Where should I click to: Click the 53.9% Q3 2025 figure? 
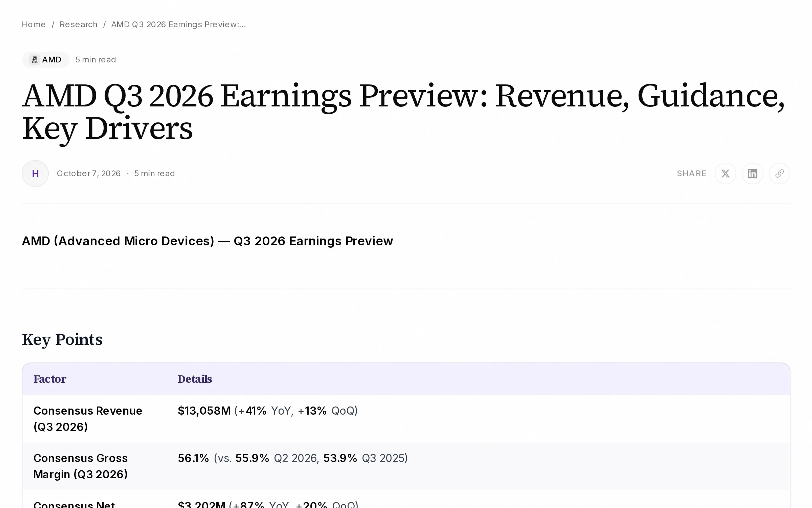coord(340,458)
